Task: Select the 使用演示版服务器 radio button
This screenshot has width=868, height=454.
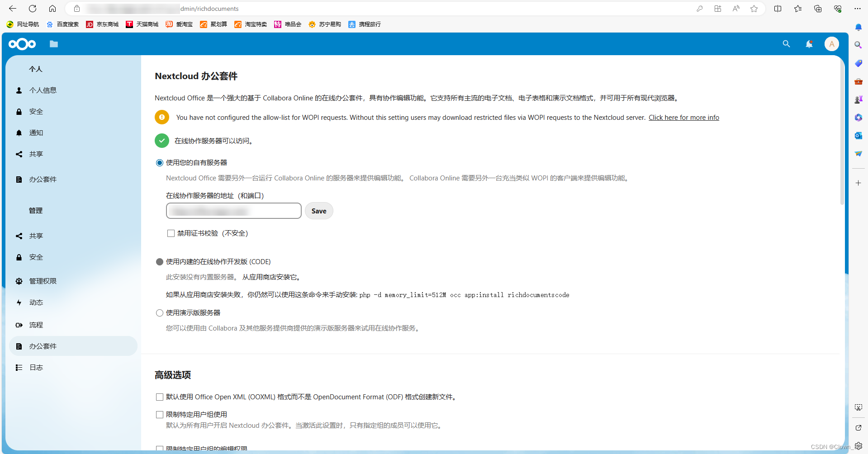Action: [159, 312]
